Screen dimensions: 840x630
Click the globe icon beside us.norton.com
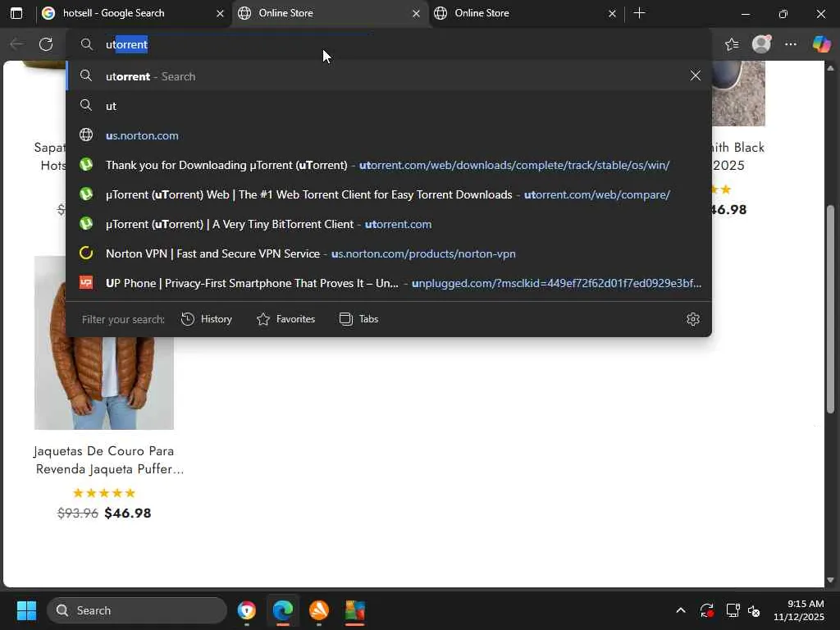(x=86, y=135)
